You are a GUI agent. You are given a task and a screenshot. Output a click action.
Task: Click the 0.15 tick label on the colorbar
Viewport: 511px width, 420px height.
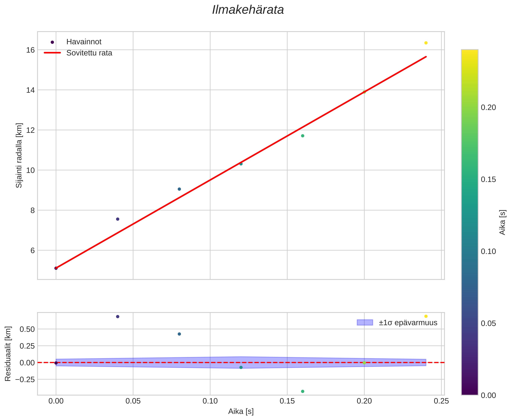click(488, 179)
